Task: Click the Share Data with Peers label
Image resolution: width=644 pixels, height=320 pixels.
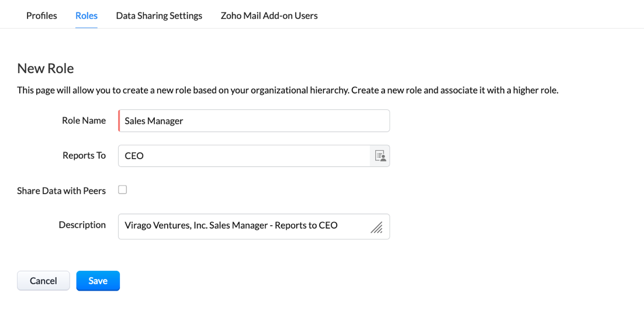Action: (61, 191)
